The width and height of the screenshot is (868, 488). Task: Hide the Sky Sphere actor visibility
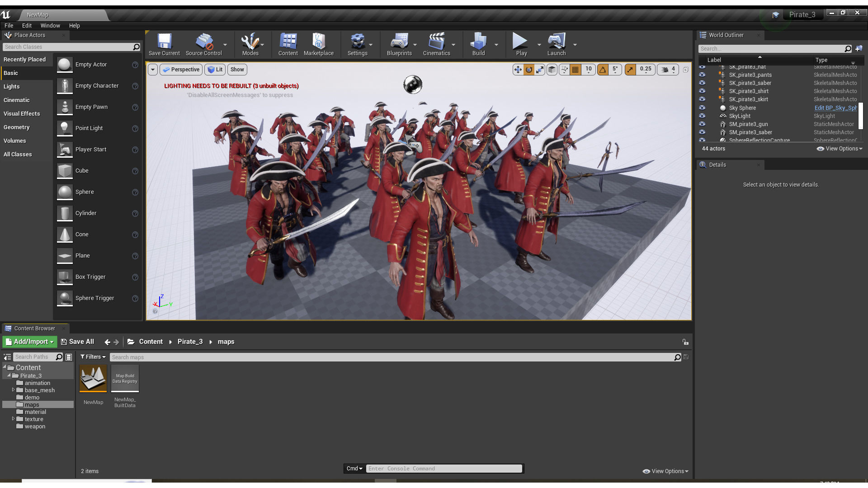(702, 108)
